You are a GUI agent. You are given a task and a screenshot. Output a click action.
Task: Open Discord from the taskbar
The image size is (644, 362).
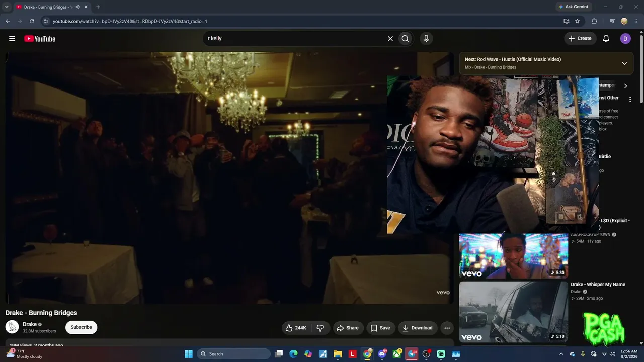pyautogui.click(x=382, y=354)
